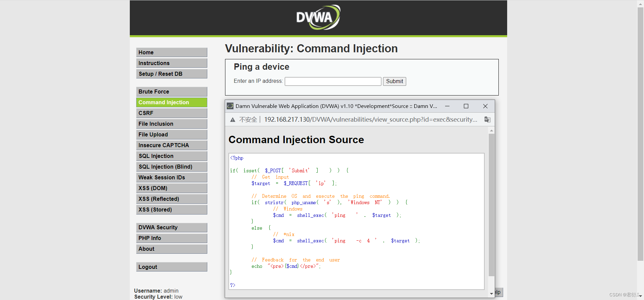The height and width of the screenshot is (300, 644).
Task: Click the '$target = $_REQUEST' code line
Action: click(x=294, y=183)
